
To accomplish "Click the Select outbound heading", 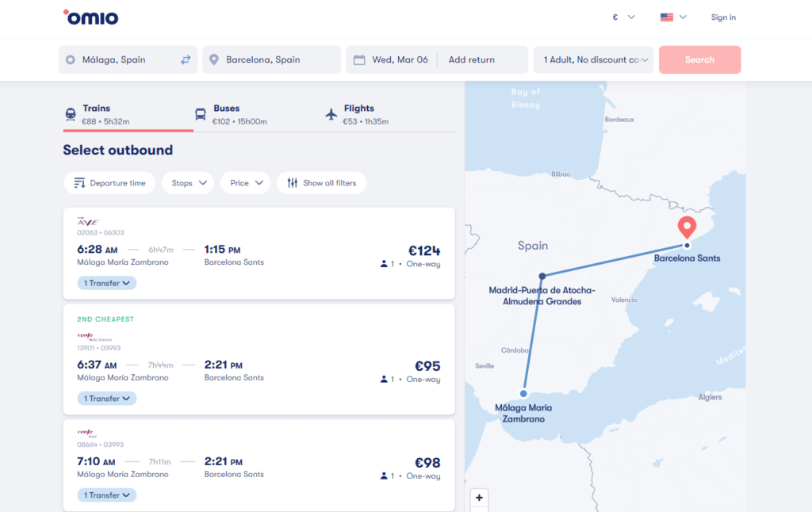I will tap(118, 150).
